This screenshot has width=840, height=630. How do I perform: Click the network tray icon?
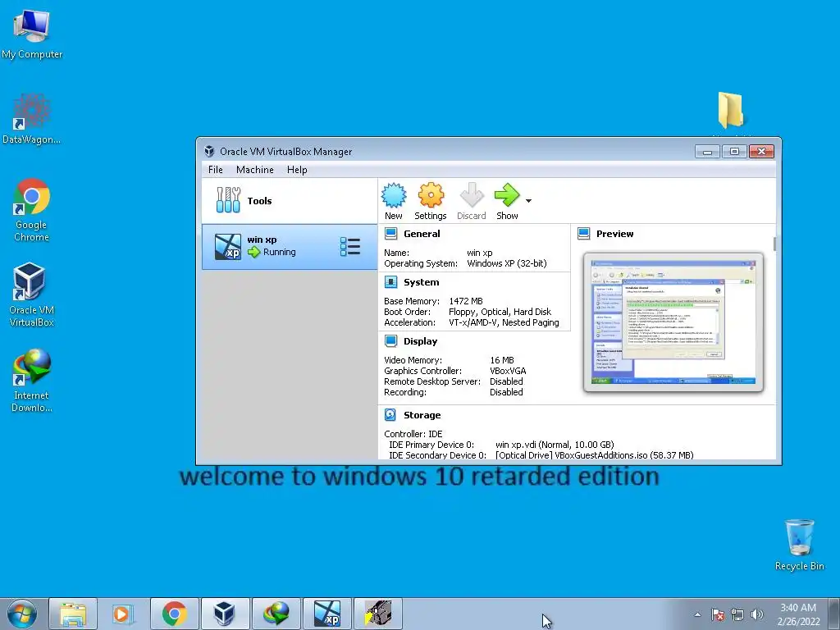click(x=737, y=614)
